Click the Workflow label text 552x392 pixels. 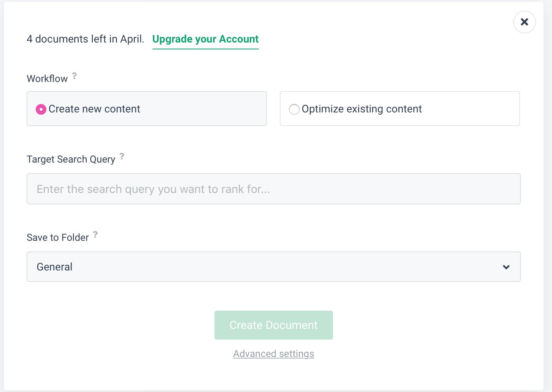(x=47, y=79)
